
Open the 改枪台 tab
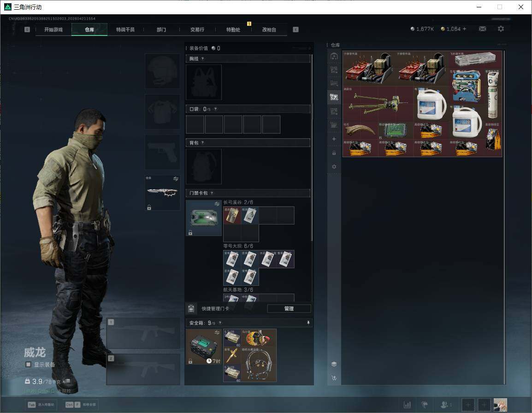[x=269, y=29]
